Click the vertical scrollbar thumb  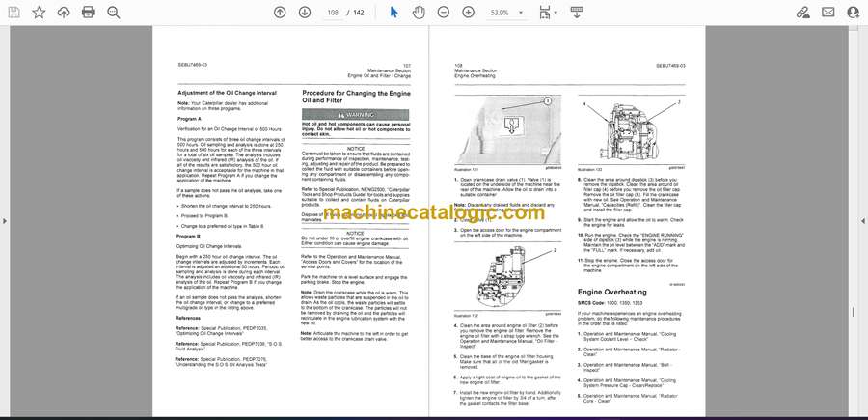pyautogui.click(x=854, y=312)
